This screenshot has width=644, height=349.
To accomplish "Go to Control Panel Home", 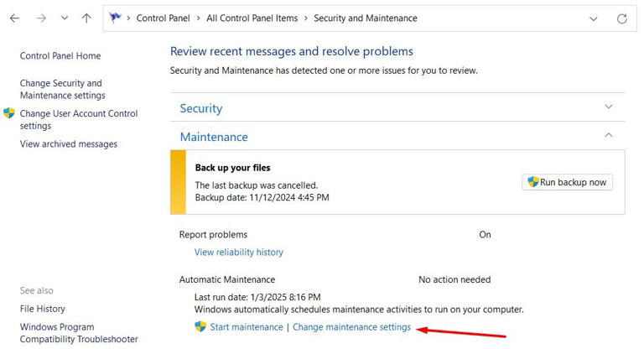I will tap(60, 56).
